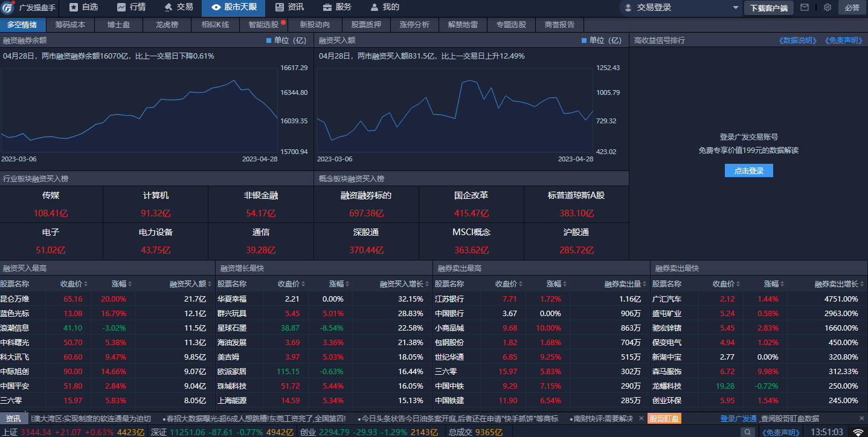Select the 浪潮信息 stock row

(x=108, y=328)
